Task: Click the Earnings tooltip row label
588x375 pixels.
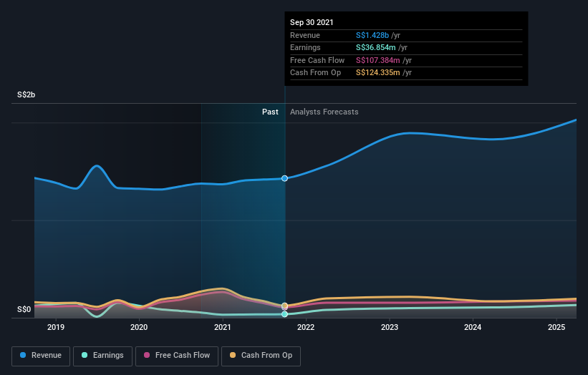Action: coord(305,47)
